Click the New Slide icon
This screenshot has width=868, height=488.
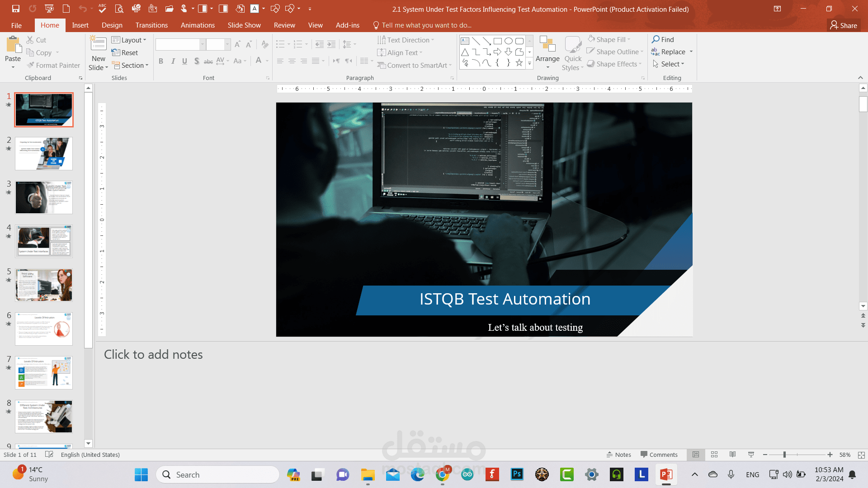click(x=98, y=44)
